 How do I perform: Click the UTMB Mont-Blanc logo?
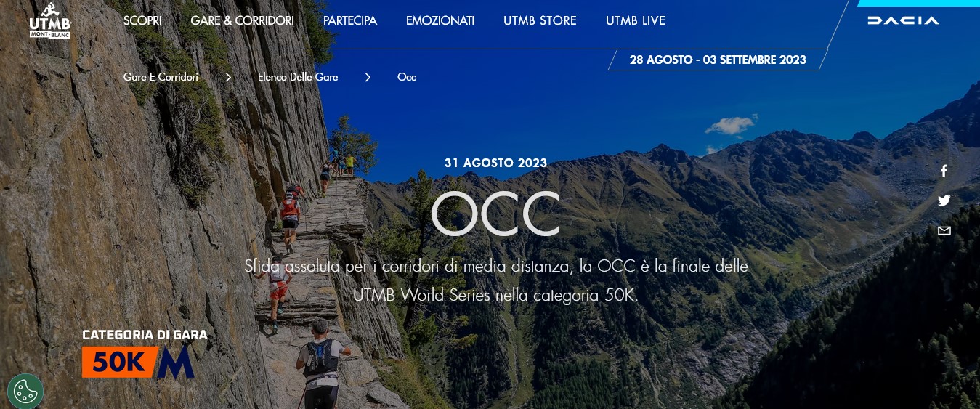[49, 20]
